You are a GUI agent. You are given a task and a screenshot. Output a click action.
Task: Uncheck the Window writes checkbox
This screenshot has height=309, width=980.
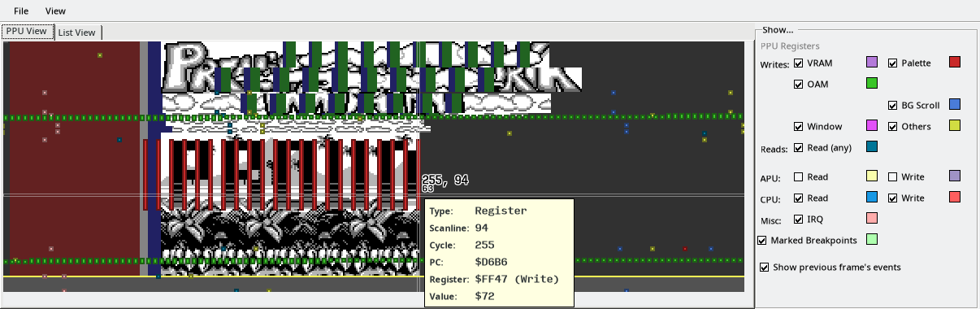pos(799,126)
